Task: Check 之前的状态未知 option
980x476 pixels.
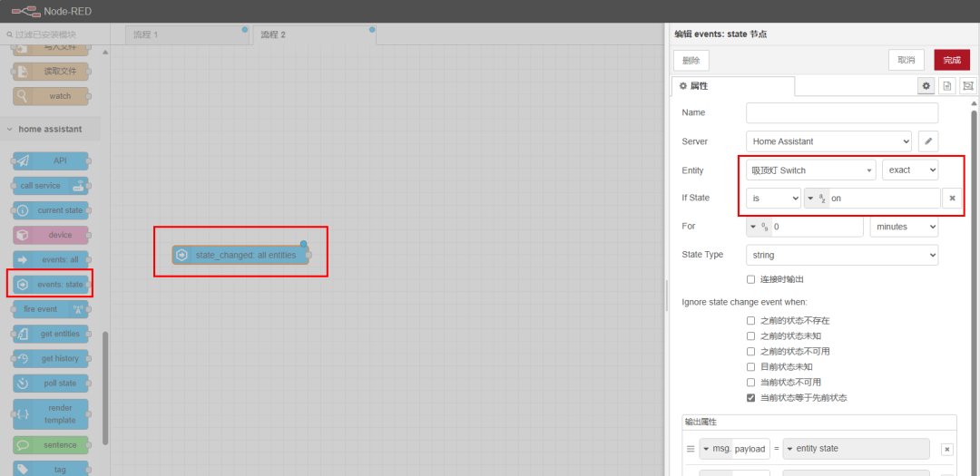Action: point(750,336)
